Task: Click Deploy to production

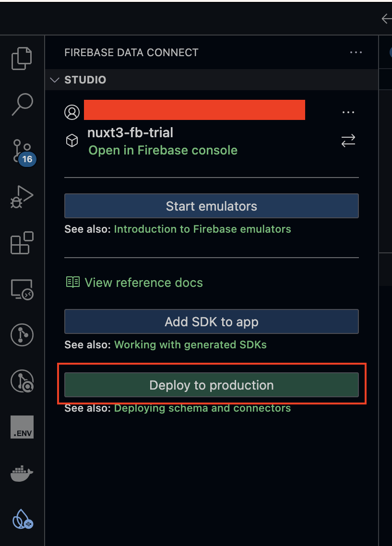Action: [211, 384]
